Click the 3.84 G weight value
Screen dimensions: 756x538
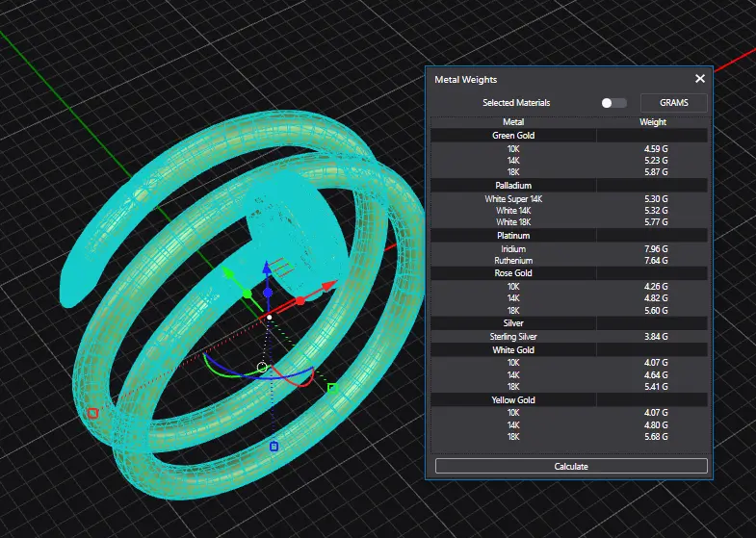coord(656,337)
